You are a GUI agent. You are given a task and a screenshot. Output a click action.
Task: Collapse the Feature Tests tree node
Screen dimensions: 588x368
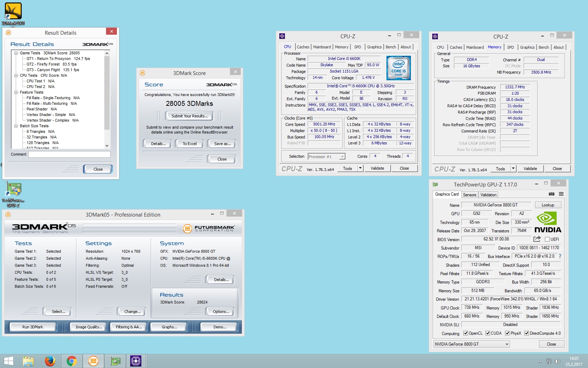(x=16, y=92)
